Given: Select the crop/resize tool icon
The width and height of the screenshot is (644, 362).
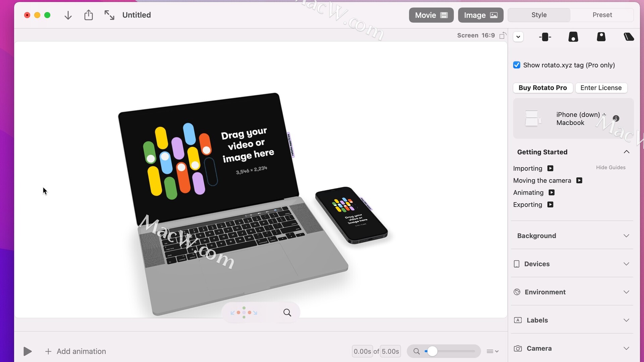Looking at the screenshot, I should point(110,15).
